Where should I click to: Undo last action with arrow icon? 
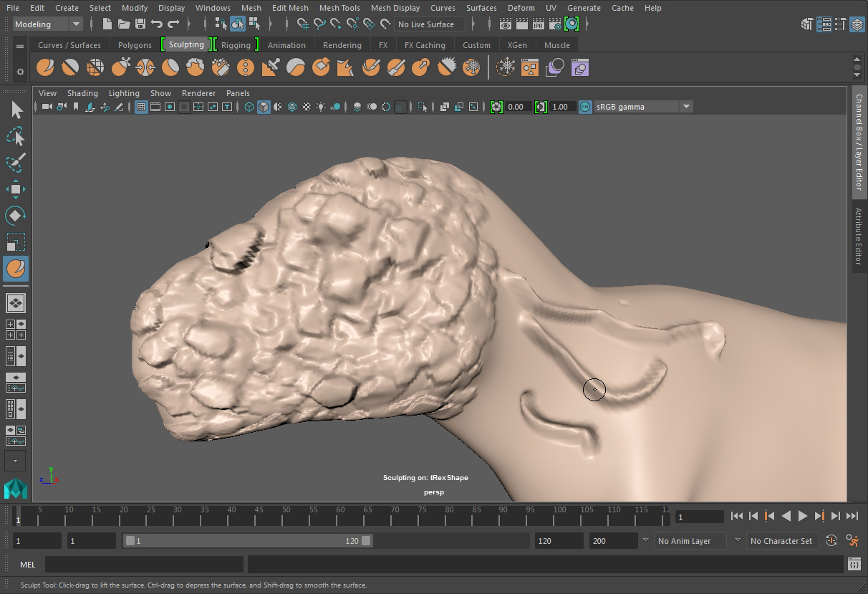tap(157, 24)
